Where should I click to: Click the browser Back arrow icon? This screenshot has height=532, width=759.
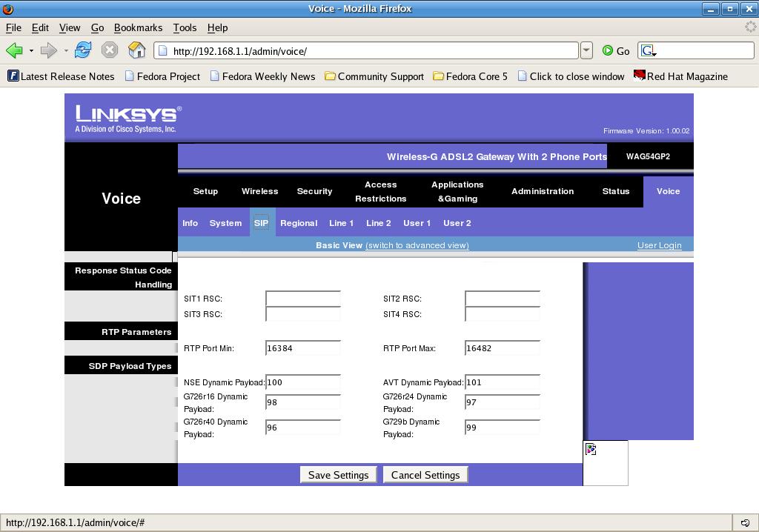[13, 50]
